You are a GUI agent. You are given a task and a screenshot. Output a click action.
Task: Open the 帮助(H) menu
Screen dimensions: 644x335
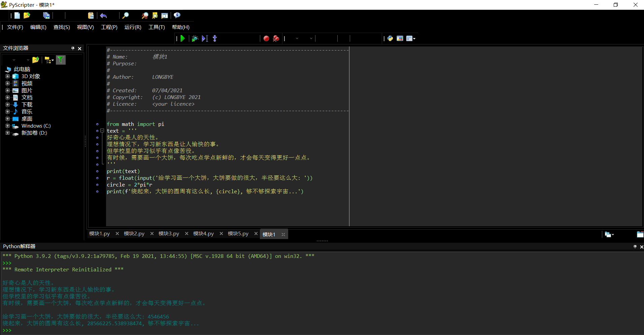[x=181, y=27]
